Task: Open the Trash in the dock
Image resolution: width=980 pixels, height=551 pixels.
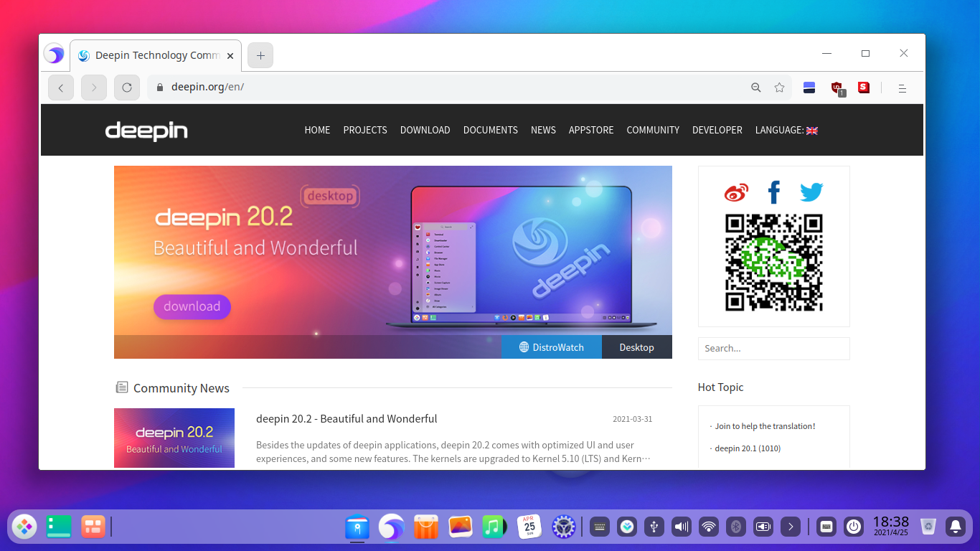Action: click(928, 527)
